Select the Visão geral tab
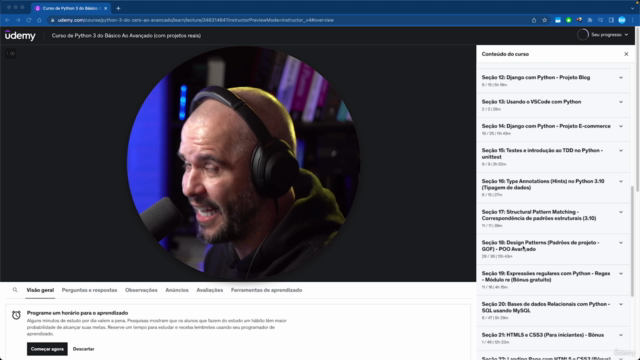Screen dimensions: 640x360 pyautogui.click(x=40, y=290)
